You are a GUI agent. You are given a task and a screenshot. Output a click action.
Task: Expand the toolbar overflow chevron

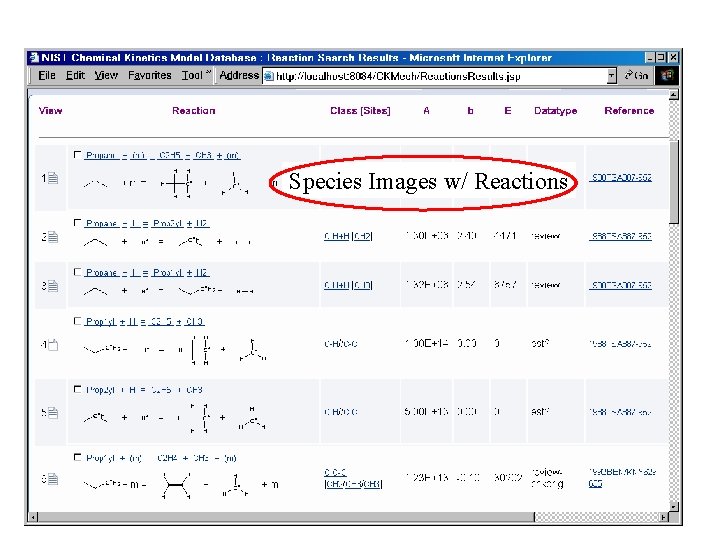(x=208, y=73)
